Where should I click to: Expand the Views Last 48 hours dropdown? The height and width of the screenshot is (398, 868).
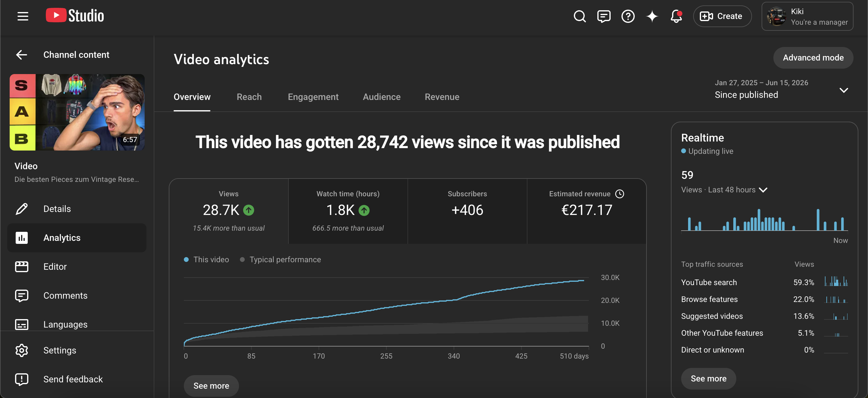(x=724, y=190)
